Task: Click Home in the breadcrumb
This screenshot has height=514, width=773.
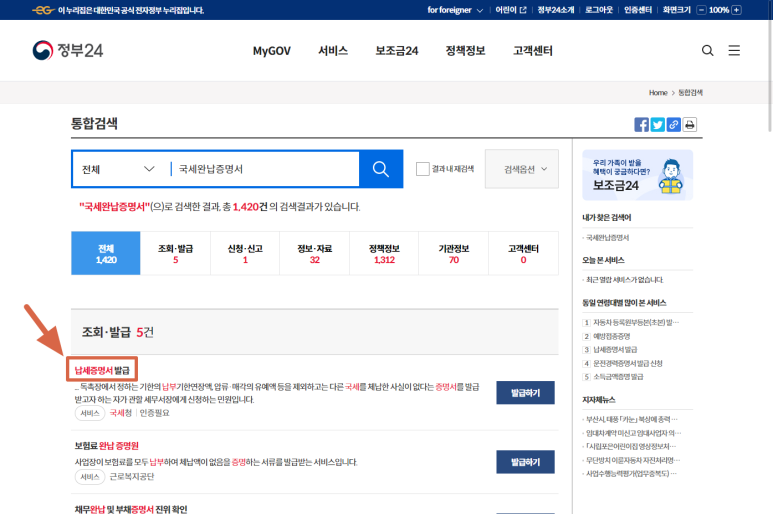Action: 658,93
